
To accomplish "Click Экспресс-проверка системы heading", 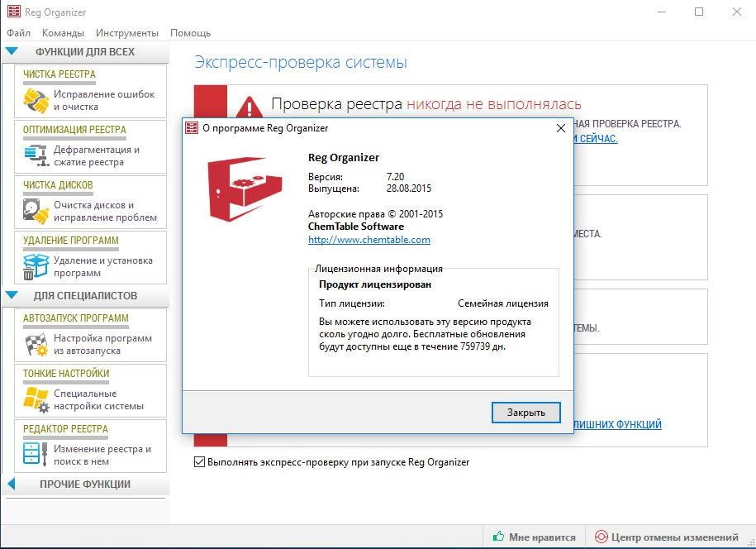I will [301, 62].
